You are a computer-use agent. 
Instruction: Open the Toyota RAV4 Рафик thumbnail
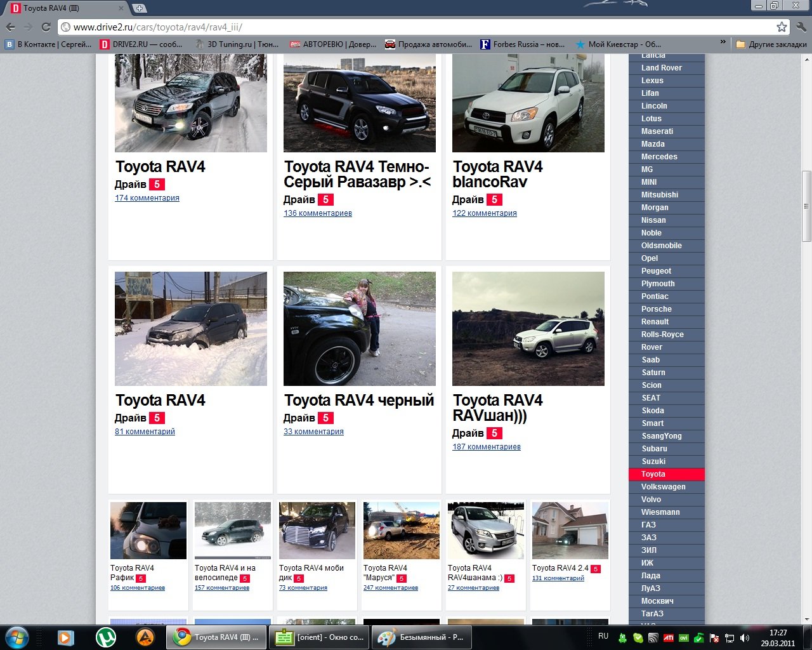148,531
